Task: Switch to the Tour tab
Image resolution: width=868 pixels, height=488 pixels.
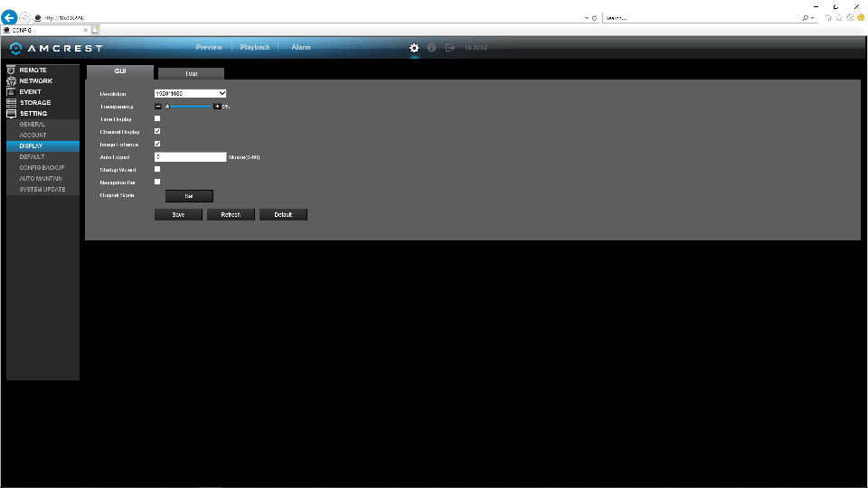Action: [x=191, y=73]
